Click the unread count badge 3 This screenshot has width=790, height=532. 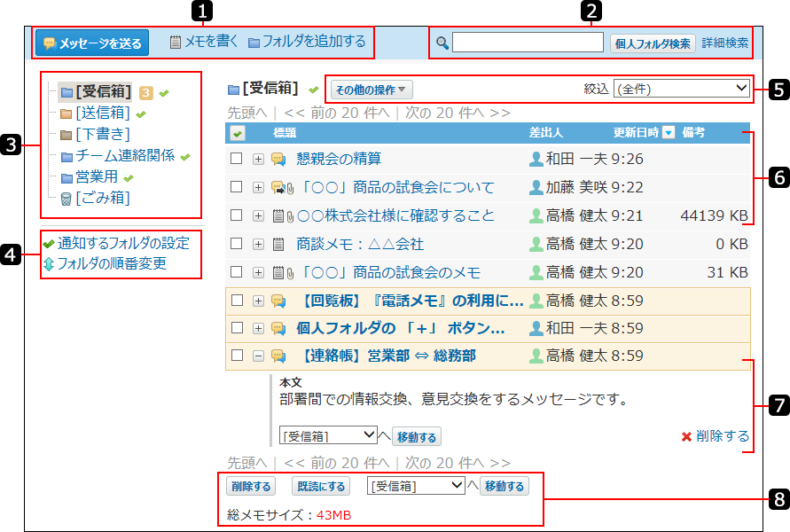click(145, 93)
